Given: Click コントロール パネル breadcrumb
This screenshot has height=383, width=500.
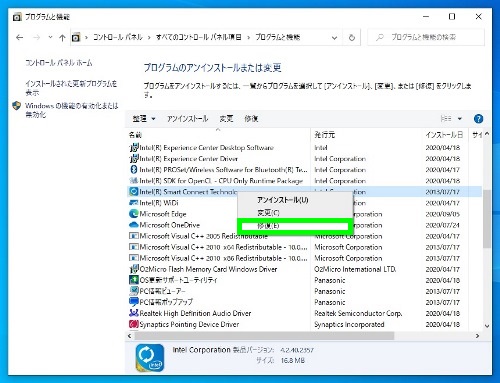Looking at the screenshot, I should coord(118,37).
